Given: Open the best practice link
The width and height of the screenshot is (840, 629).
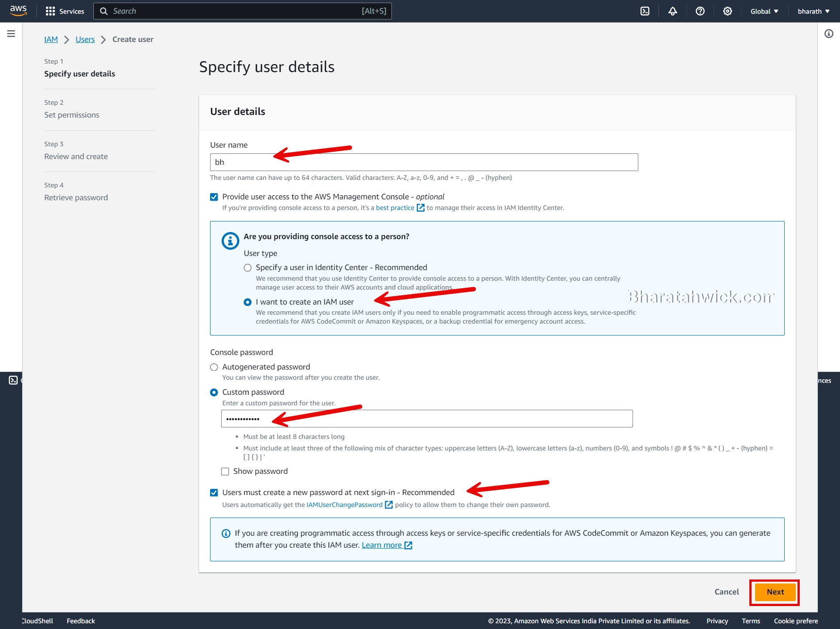Looking at the screenshot, I should (x=395, y=208).
